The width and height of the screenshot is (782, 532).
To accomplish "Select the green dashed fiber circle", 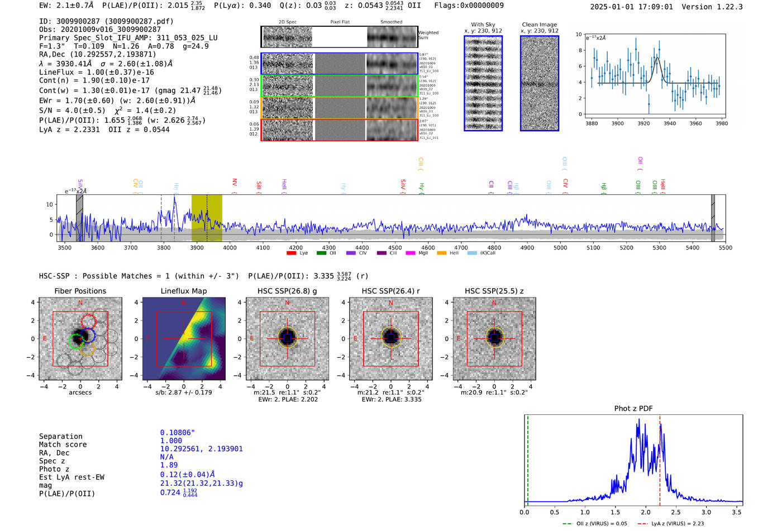I will click(x=75, y=341).
